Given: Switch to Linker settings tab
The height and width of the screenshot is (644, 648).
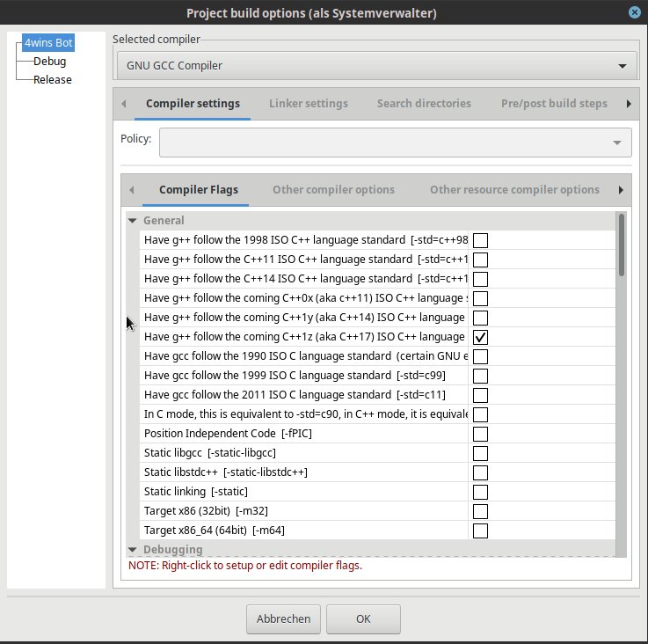Looking at the screenshot, I should coord(309,104).
